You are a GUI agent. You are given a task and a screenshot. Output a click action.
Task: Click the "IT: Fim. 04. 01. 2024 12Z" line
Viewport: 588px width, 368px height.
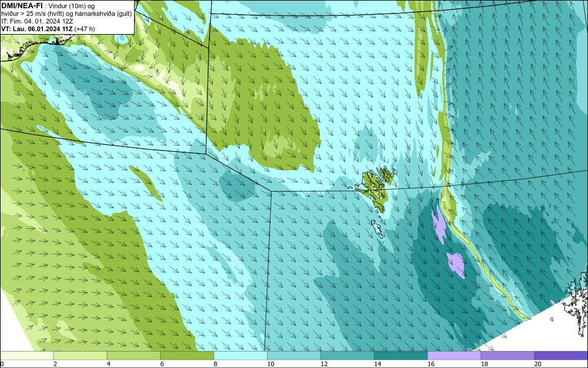[37, 21]
